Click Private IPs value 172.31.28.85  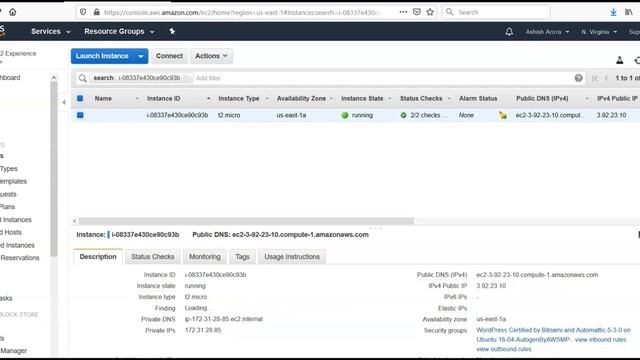click(x=203, y=330)
